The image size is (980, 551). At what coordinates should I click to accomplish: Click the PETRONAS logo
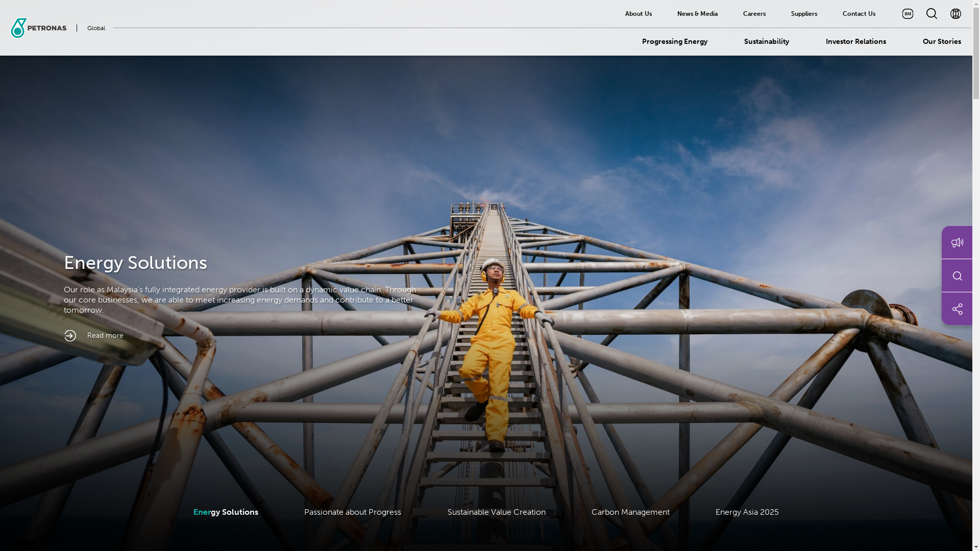click(x=39, y=28)
